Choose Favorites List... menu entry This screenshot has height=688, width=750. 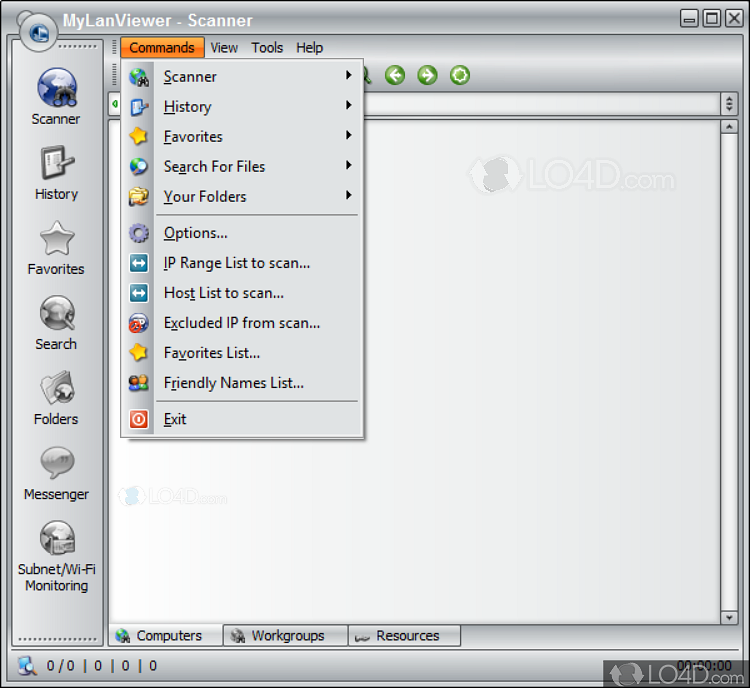pos(243,353)
